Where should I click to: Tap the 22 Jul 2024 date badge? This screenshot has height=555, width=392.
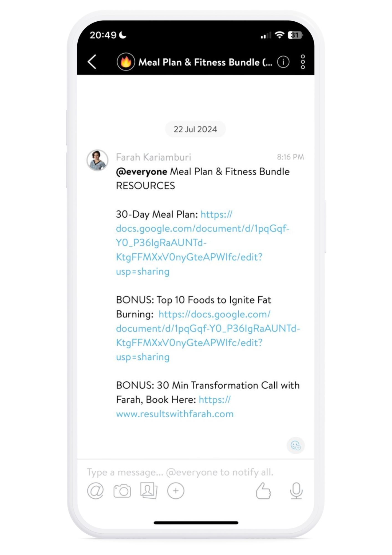click(x=195, y=129)
